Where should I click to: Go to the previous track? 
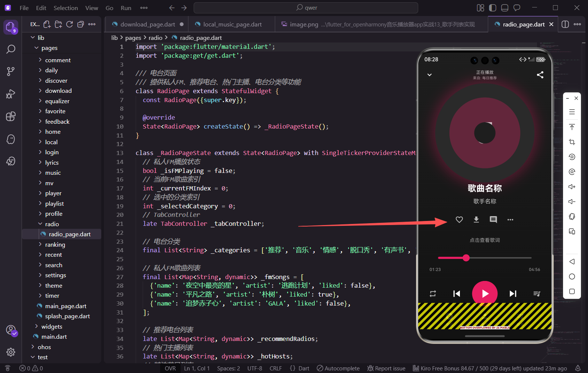tap(457, 294)
